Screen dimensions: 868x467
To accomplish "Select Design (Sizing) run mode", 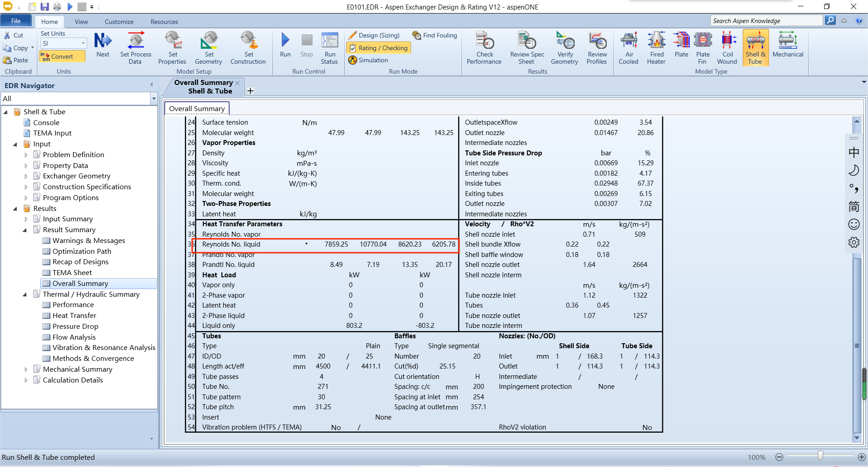I will tap(374, 35).
